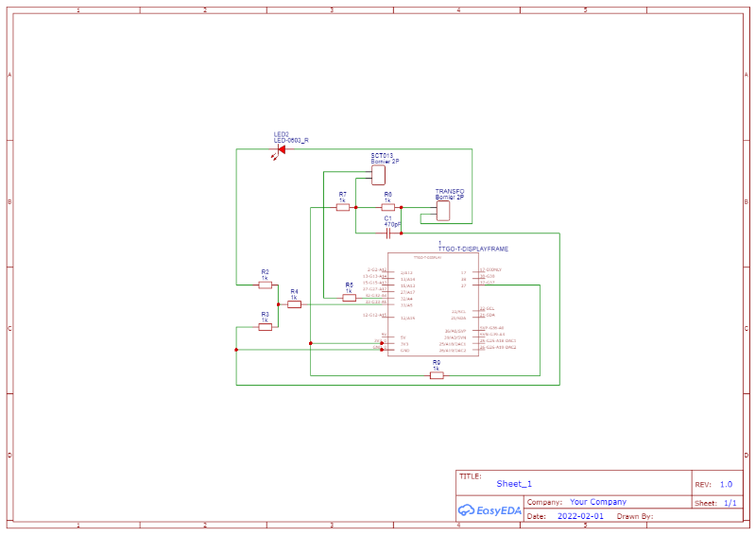The width and height of the screenshot is (756, 535).
Task: Click the 2-G2-A12 pin label
Action: [x=376, y=269]
